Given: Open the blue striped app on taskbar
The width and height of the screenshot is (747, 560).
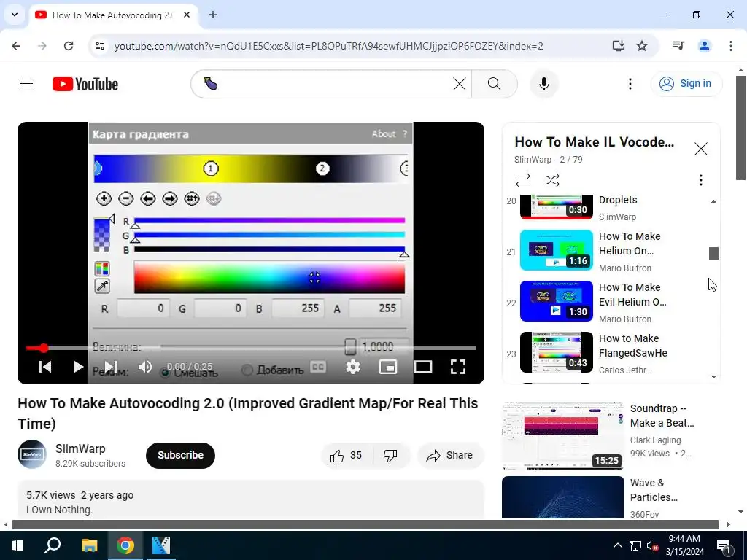Looking at the screenshot, I should 161,545.
